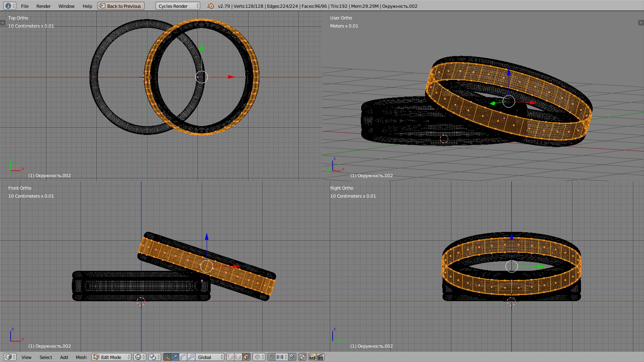The width and height of the screenshot is (644, 362).
Task: Click the blue Z axis arrow in User Ortho
Action: 509,72
